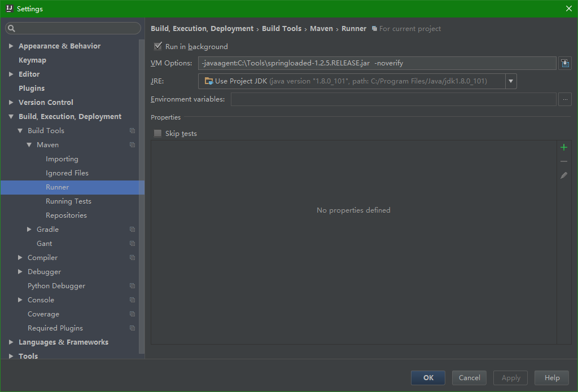Click into the settings search field
Screen dimensions: 578x392
pos(73,28)
